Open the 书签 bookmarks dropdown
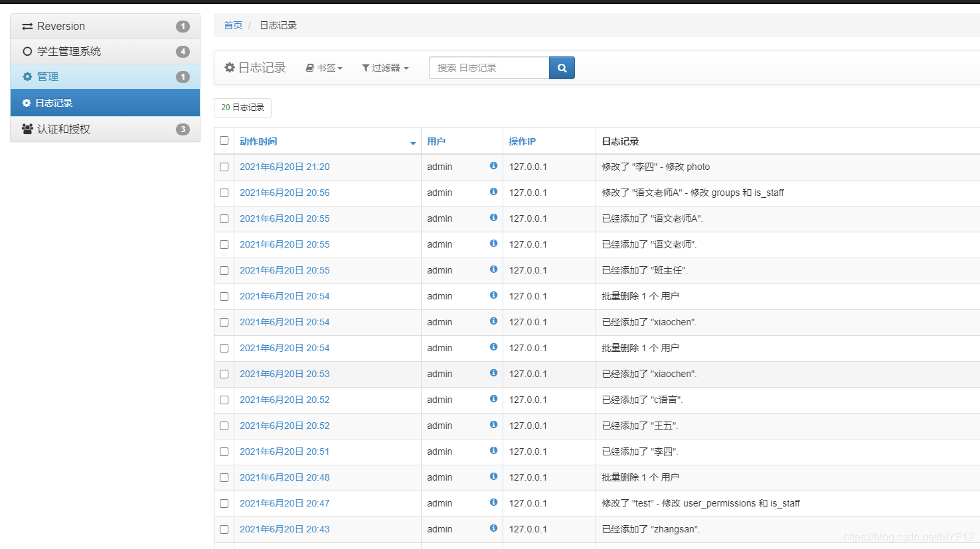This screenshot has height=549, width=980. tap(324, 68)
